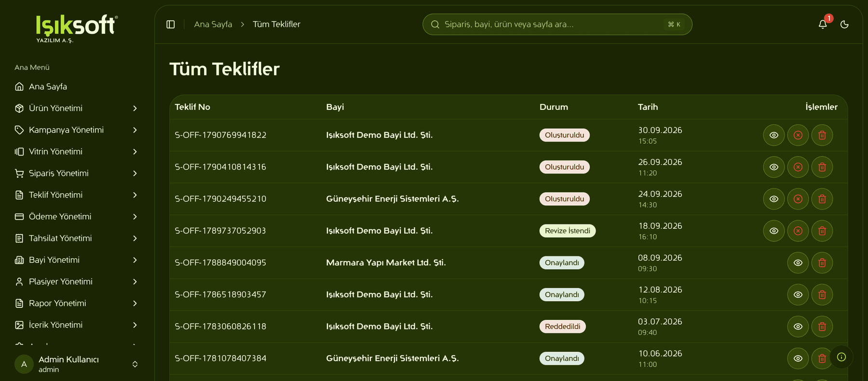Go to Ana Sayfa in sidebar

(x=77, y=86)
